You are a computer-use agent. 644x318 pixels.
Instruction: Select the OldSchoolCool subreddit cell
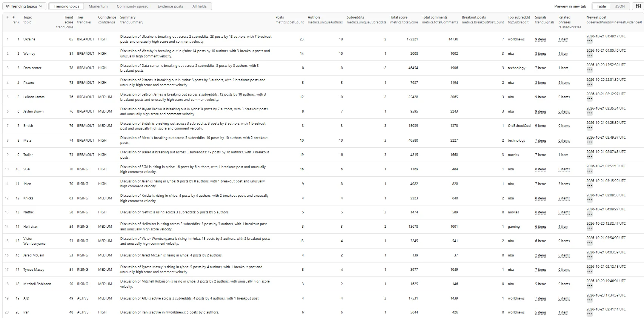click(519, 126)
